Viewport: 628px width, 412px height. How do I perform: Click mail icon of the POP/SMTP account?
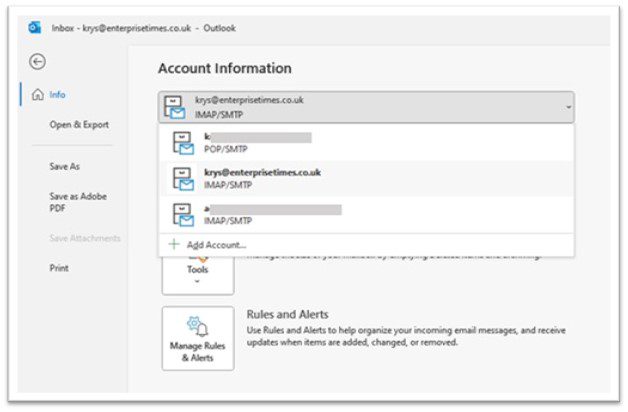(183, 143)
